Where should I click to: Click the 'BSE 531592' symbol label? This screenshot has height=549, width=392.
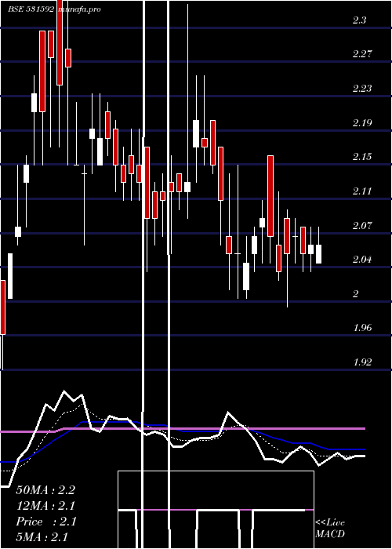(31, 9)
